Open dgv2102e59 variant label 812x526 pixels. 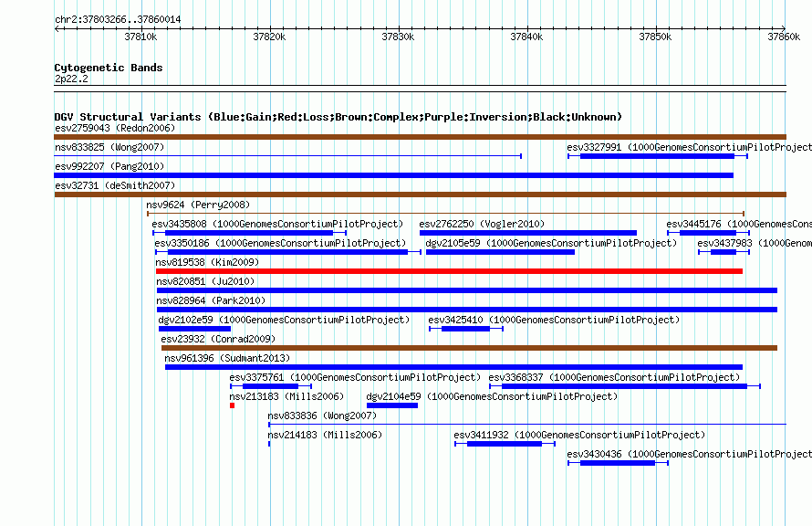click(284, 320)
